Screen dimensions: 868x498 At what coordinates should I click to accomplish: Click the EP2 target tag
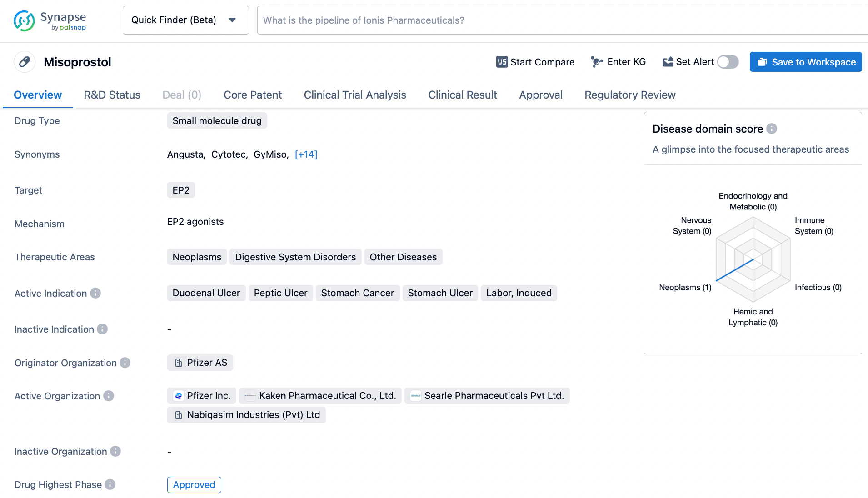(181, 190)
